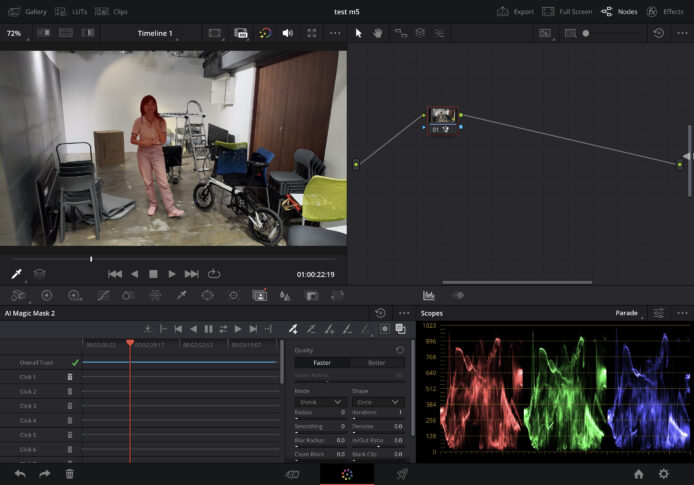694x485 pixels.
Task: Show the Nodes editor panel
Action: click(x=620, y=11)
